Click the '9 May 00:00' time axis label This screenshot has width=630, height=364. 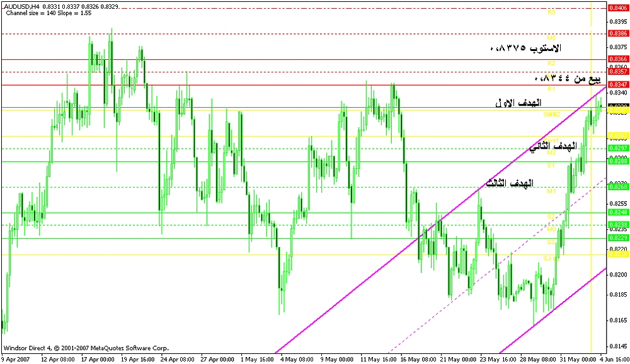tap(336, 359)
